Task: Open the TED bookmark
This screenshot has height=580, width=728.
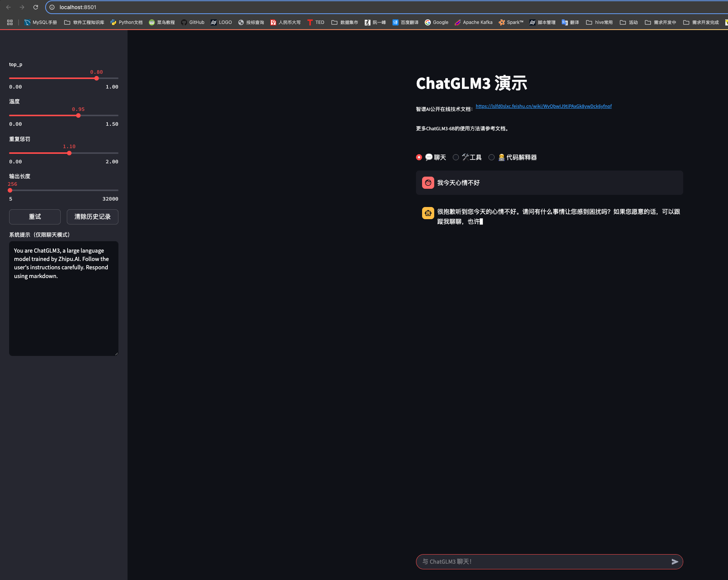Action: (316, 22)
